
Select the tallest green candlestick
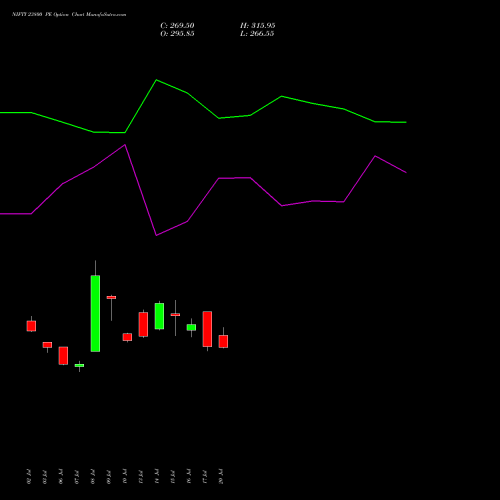point(95,313)
